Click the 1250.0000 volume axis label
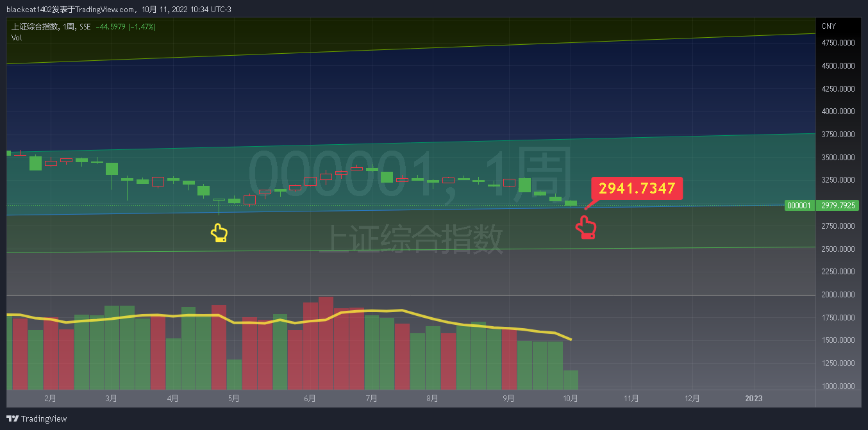The width and height of the screenshot is (868, 430). pos(839,363)
